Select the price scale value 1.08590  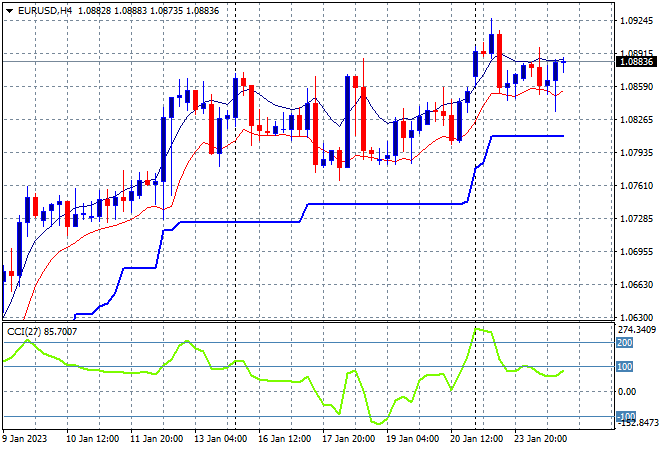[x=637, y=87]
